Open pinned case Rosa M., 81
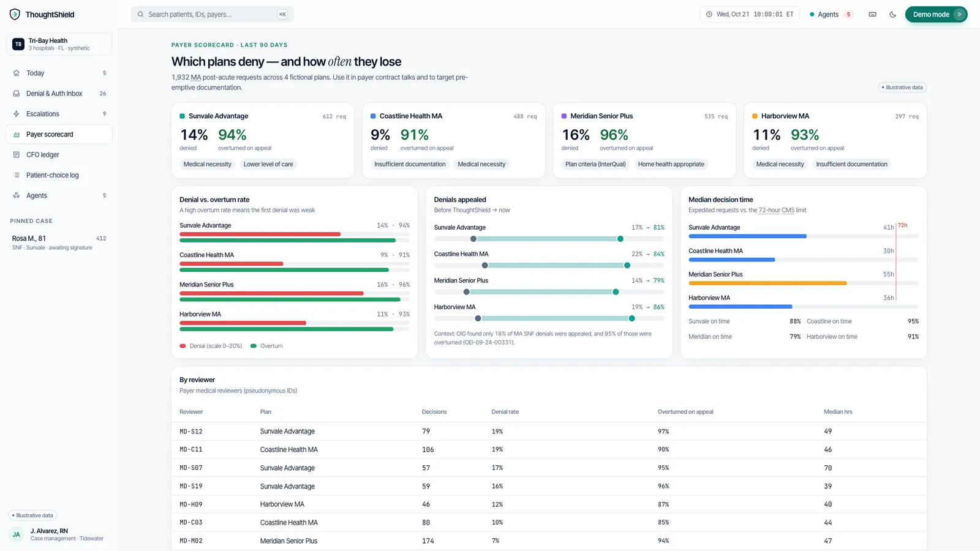This screenshot has width=980, height=551. coord(59,242)
